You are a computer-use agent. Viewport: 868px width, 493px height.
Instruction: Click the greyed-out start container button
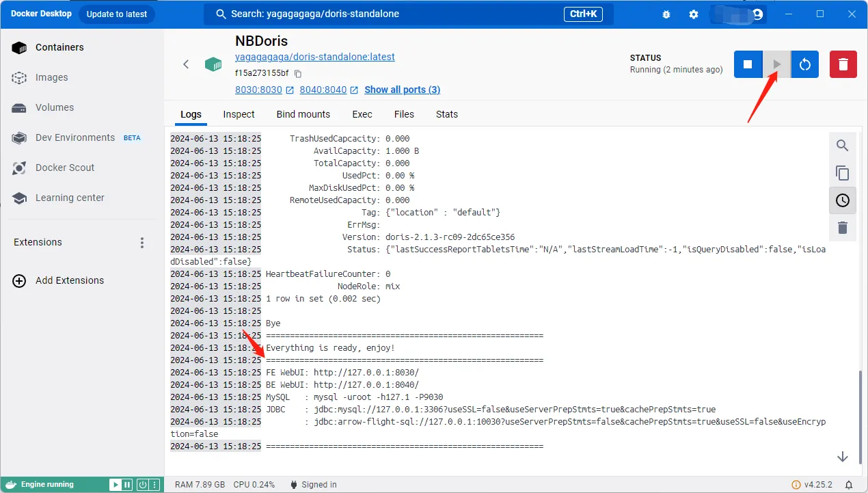click(x=776, y=64)
